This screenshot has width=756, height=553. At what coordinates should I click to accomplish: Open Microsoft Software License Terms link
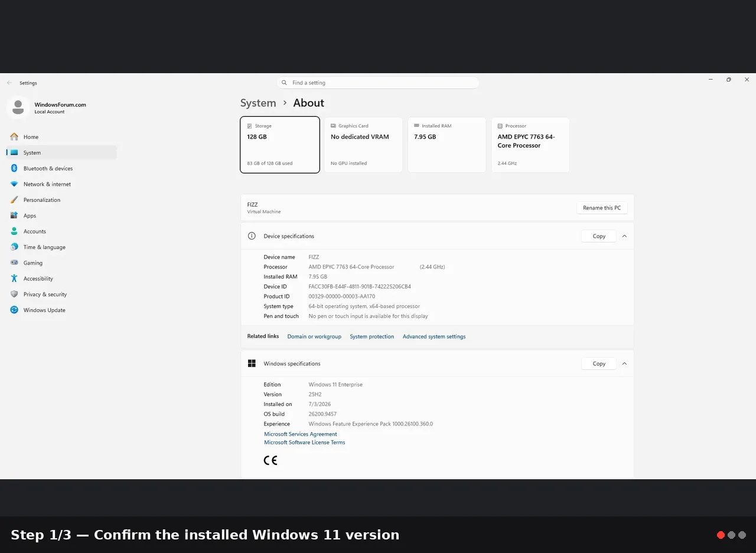pos(305,443)
